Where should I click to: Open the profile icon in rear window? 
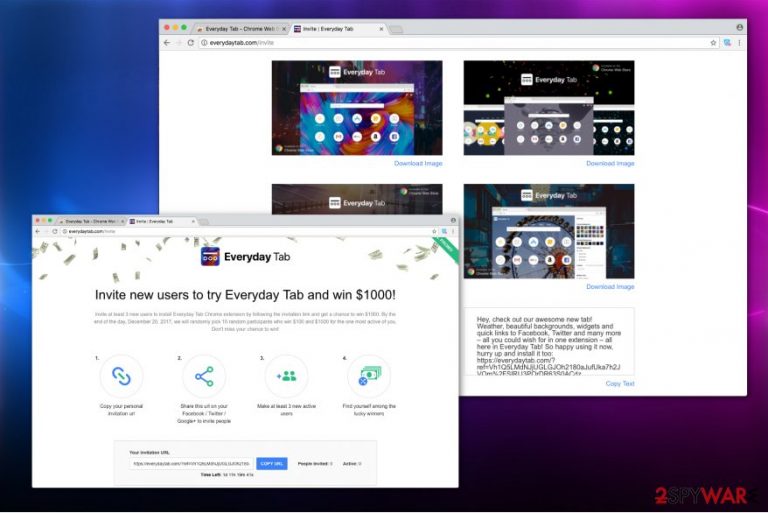(x=740, y=27)
